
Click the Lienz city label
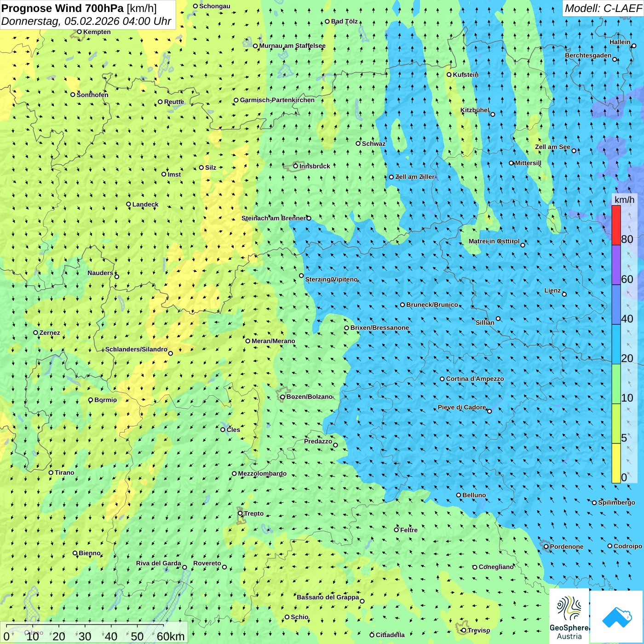(552, 290)
